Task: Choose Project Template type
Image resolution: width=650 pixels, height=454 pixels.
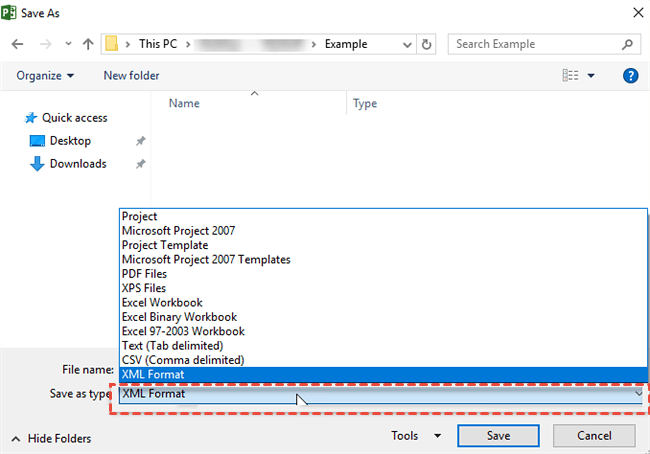Action: [x=383, y=245]
